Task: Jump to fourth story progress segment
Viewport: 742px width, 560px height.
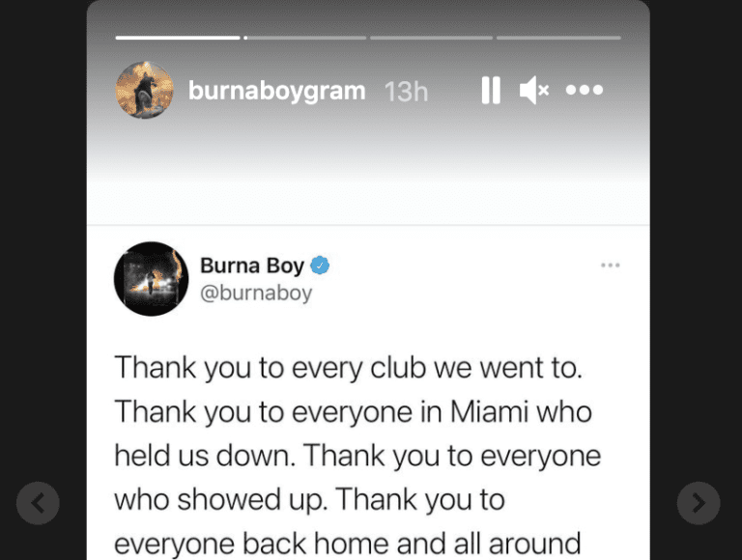Action: click(558, 38)
